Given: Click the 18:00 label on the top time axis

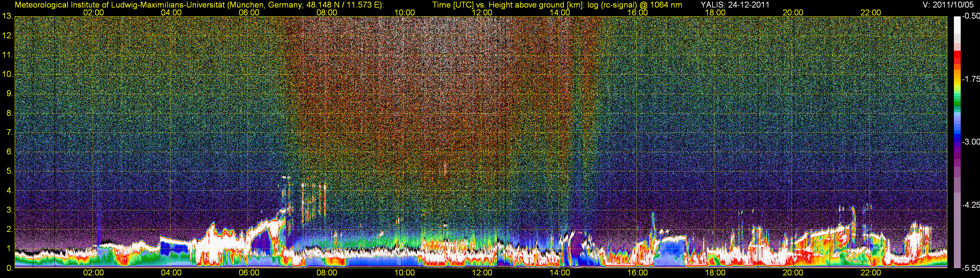Looking at the screenshot, I should click(x=715, y=12).
